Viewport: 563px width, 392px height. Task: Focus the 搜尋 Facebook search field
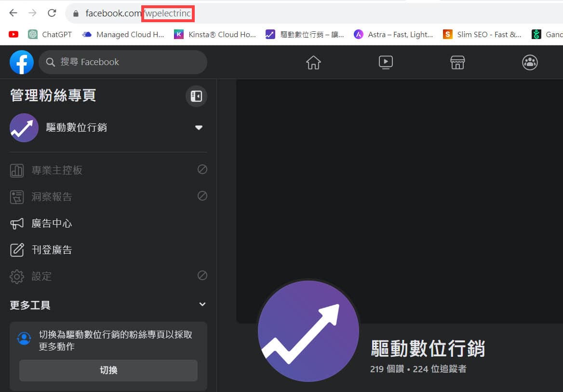pos(123,62)
